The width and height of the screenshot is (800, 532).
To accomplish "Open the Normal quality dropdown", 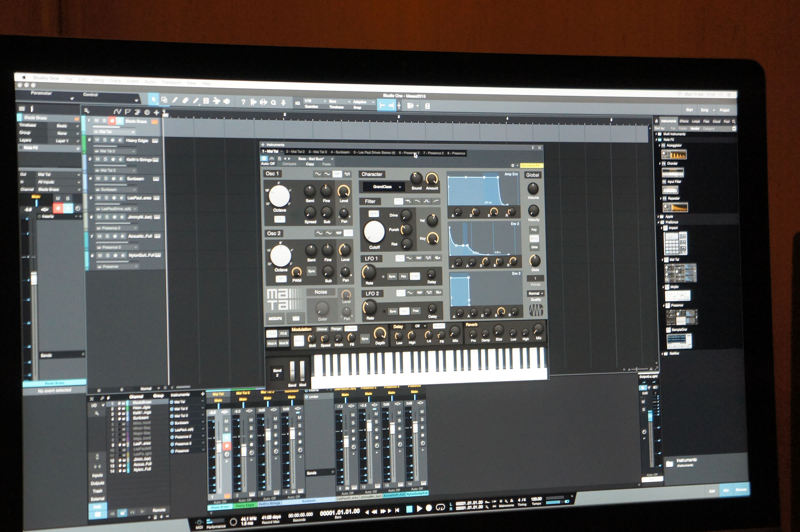I will (x=536, y=293).
